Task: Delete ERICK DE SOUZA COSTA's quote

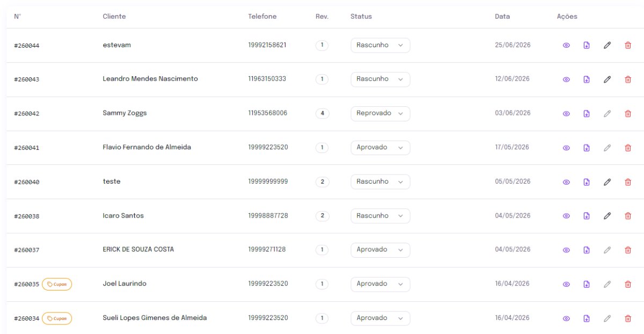Action: 627,250
